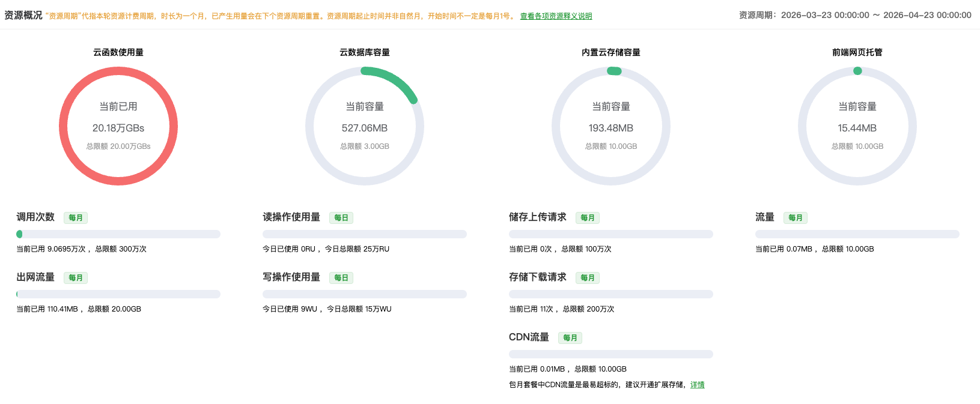Viewport: 980px width, 404px height.
Task: Click the 流量 progress bar for web hosting
Action: (x=857, y=234)
